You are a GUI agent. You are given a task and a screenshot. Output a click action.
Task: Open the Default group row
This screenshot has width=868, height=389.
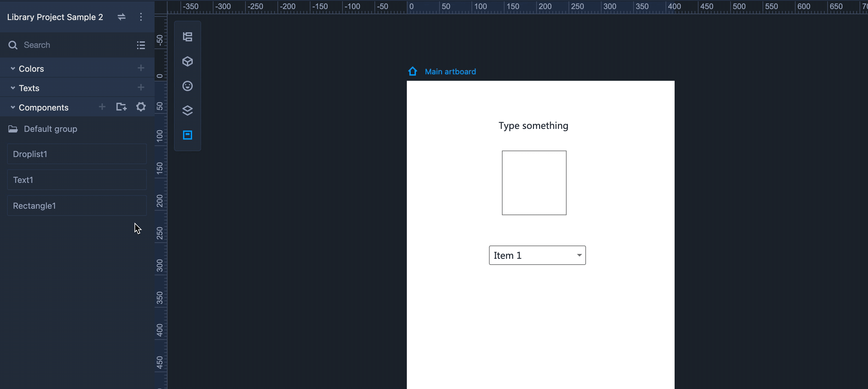point(77,129)
